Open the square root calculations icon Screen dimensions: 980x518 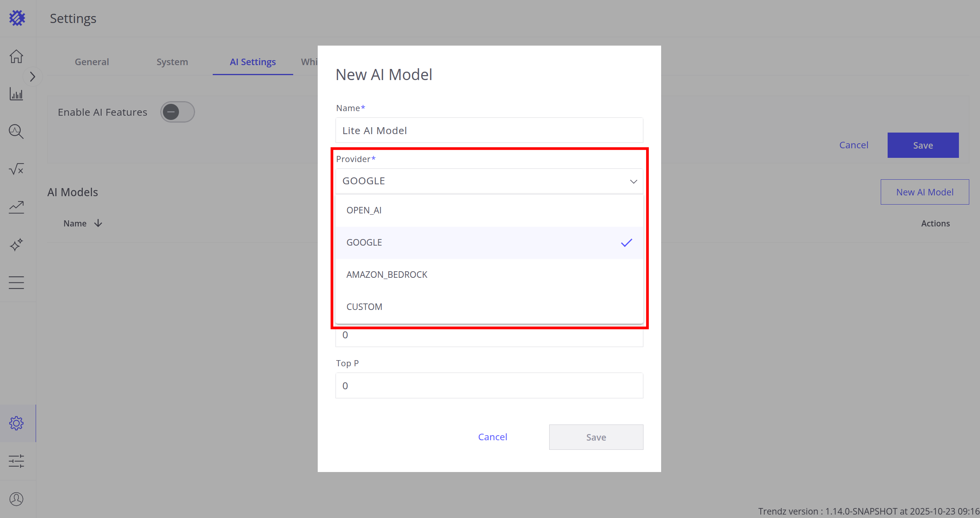coord(16,169)
